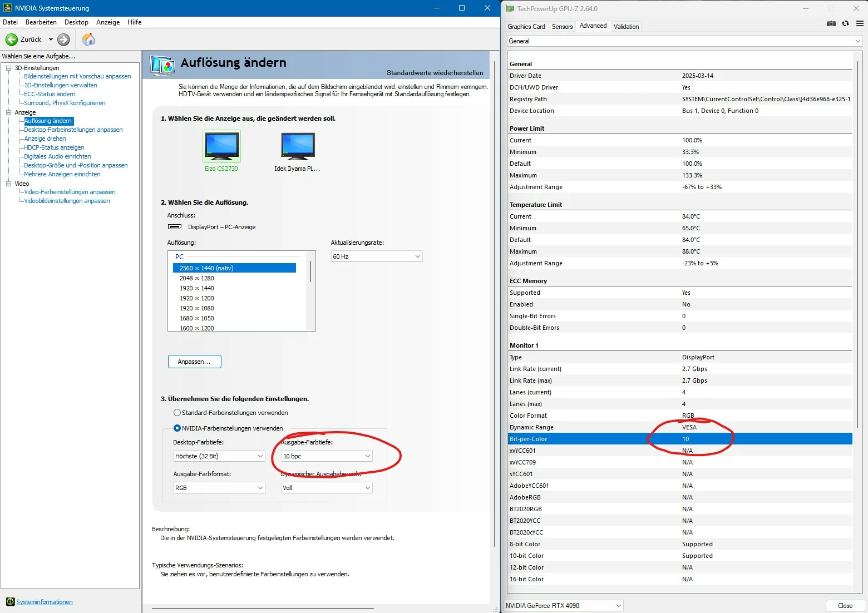Screen dimensions: 868x613
Task: Open the Datei menu
Action: point(11,22)
